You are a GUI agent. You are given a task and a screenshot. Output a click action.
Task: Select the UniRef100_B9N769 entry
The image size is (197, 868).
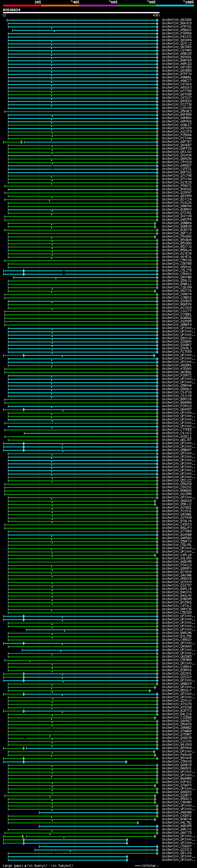(x=177, y=60)
